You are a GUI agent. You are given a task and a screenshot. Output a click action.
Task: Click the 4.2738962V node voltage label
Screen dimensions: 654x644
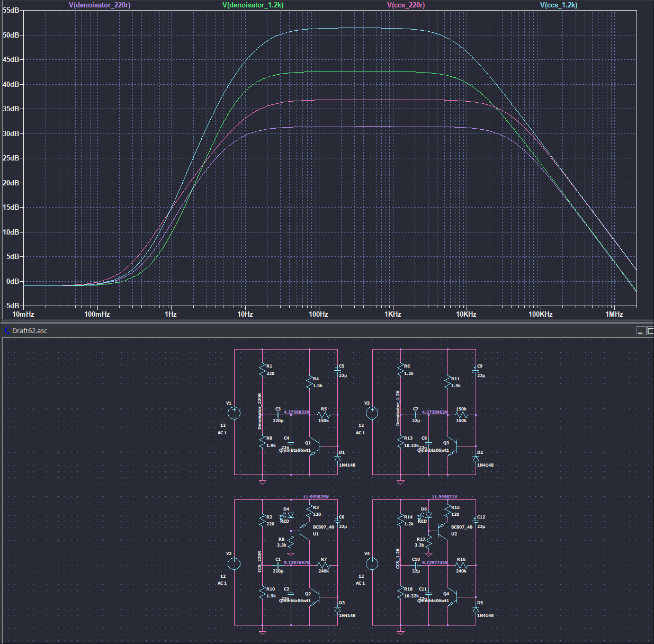435,412
